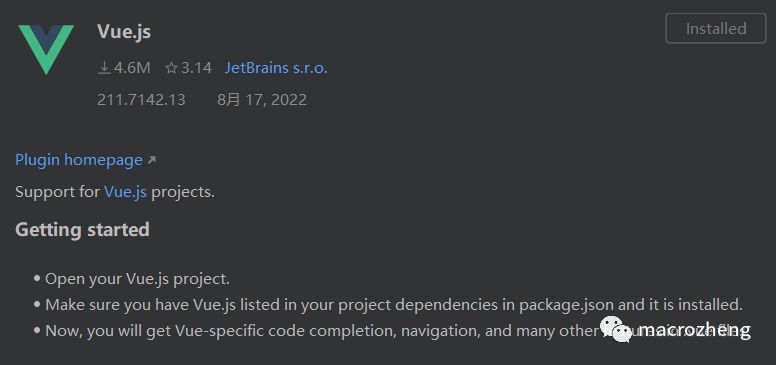
Task: Click the 4.6M downloads count
Action: 132,68
